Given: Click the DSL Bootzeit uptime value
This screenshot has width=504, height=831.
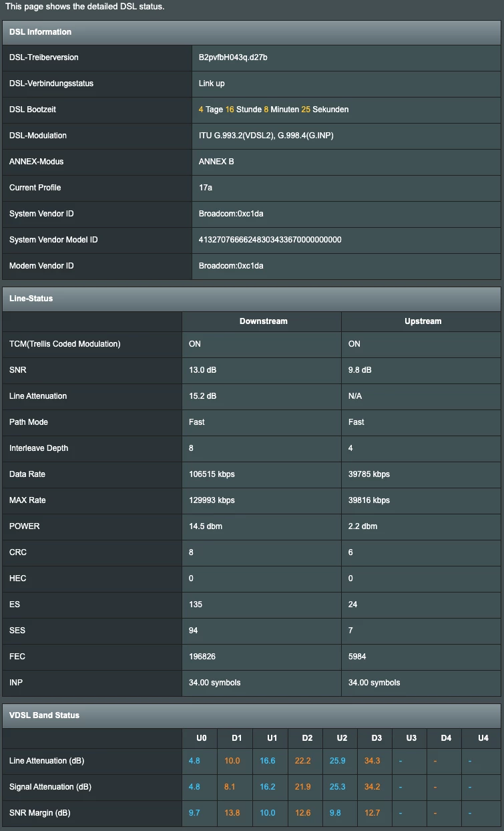Looking at the screenshot, I should (x=274, y=110).
